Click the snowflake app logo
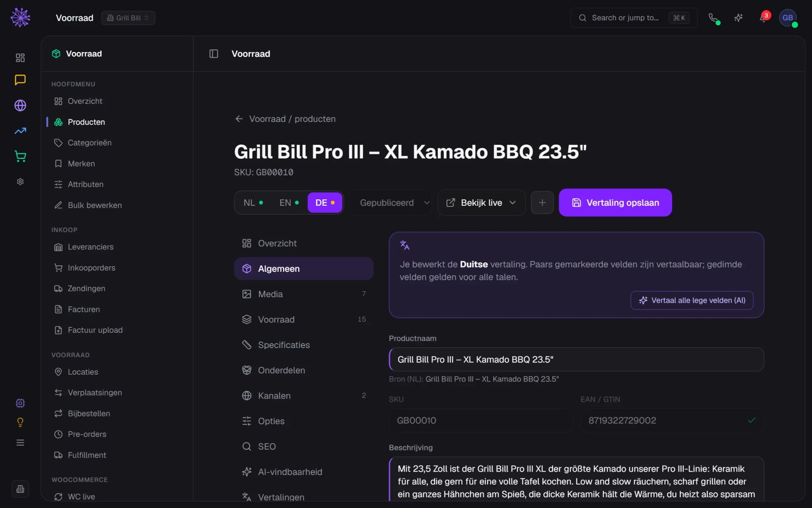The height and width of the screenshot is (508, 812). pos(20,17)
